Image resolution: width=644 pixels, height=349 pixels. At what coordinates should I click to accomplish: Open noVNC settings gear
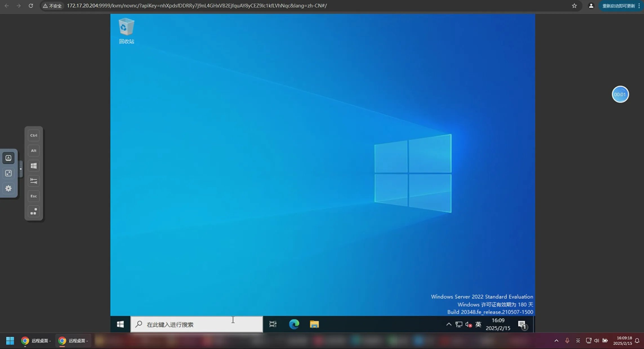[x=8, y=188]
